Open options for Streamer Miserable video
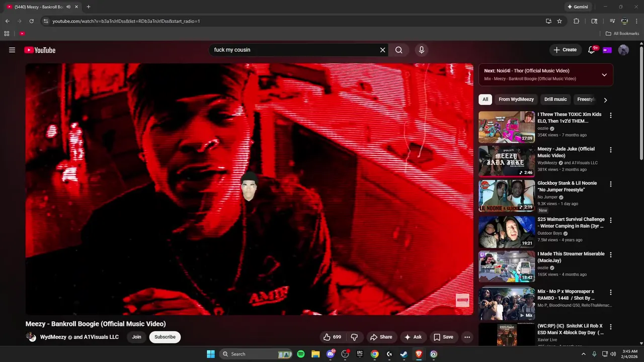 point(611,255)
